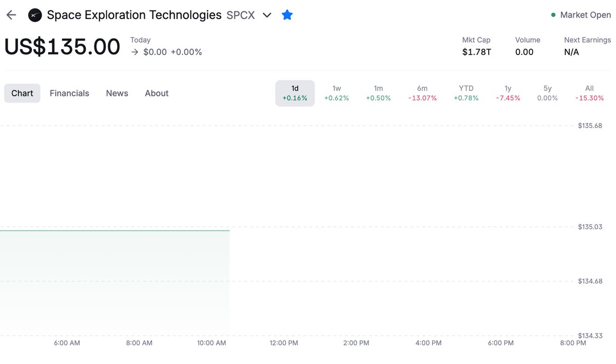Click the $135.03 axis label
The height and width of the screenshot is (364, 616).
pos(590,227)
